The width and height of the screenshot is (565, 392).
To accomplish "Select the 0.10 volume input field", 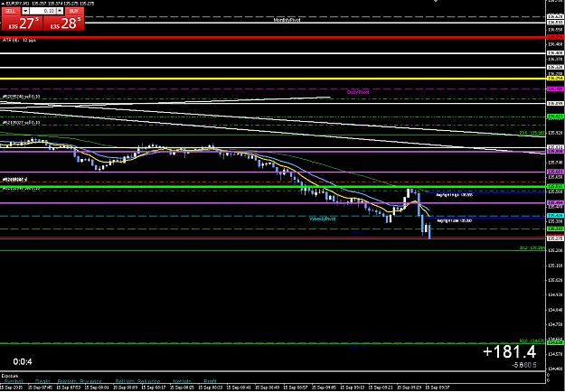I will tap(42, 11).
